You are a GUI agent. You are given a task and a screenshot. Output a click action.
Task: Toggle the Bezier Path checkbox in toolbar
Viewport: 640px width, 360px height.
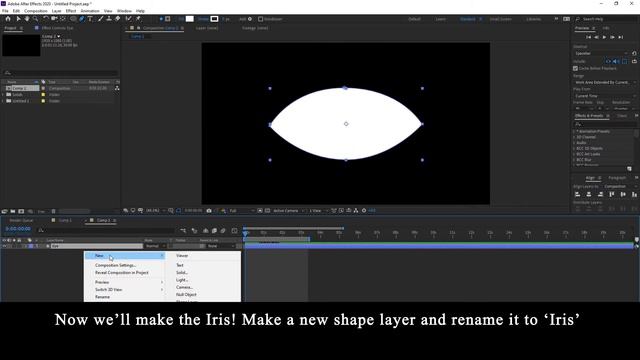pyautogui.click(x=260, y=19)
